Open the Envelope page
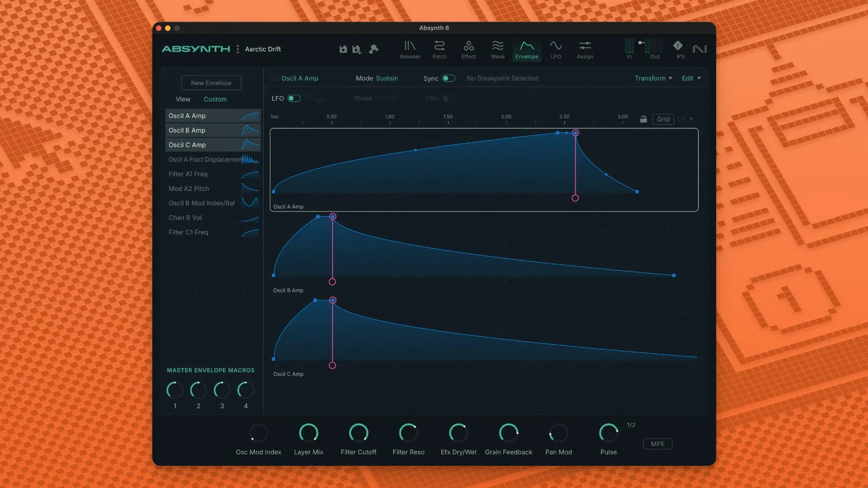This screenshot has height=488, width=868. click(x=526, y=50)
